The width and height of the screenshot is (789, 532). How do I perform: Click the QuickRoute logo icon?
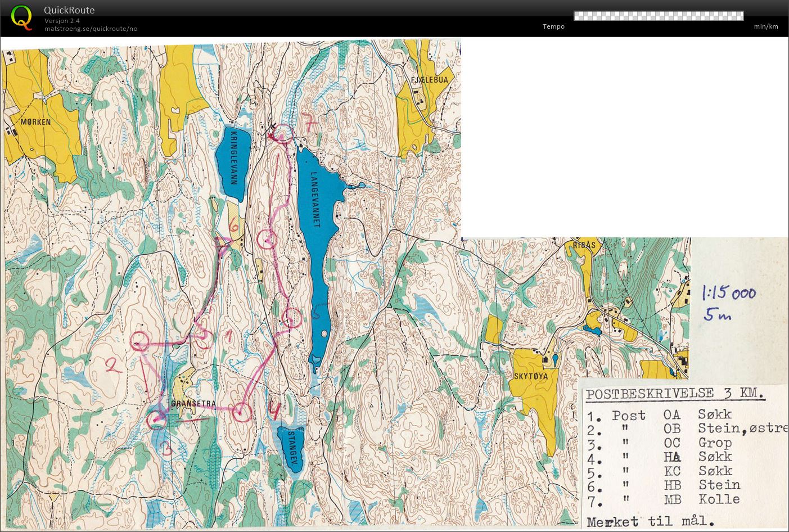tap(22, 17)
